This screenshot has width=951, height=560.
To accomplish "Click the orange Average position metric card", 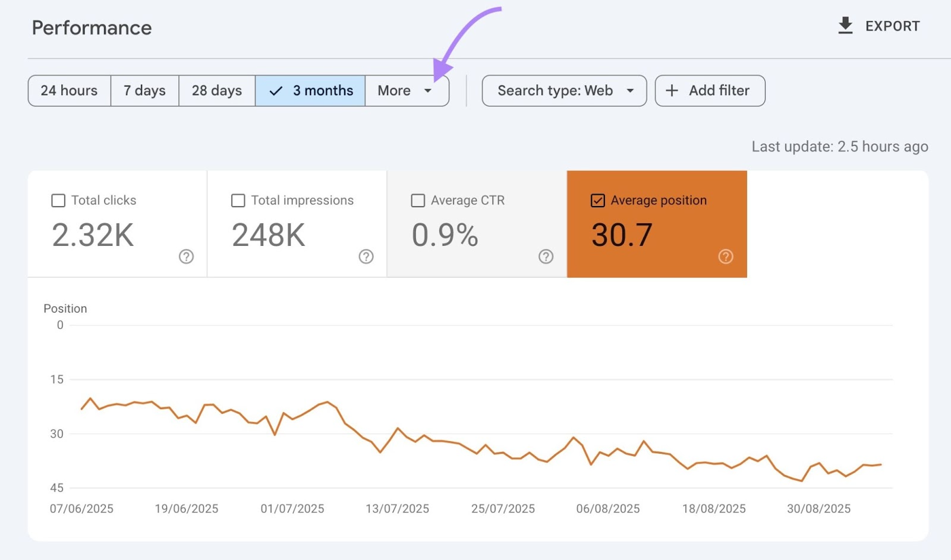I will (657, 224).
